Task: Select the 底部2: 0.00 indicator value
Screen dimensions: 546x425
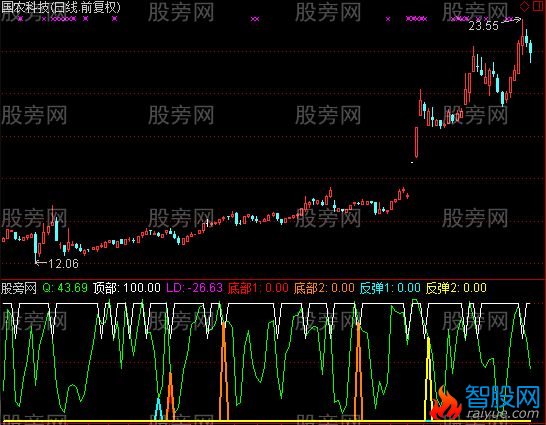Action: (324, 288)
